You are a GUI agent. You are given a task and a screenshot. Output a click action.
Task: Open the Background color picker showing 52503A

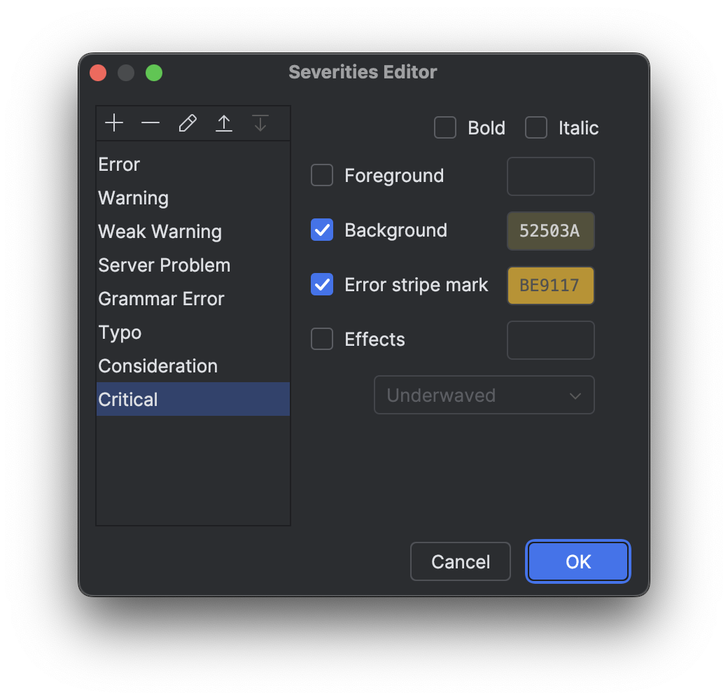(550, 230)
